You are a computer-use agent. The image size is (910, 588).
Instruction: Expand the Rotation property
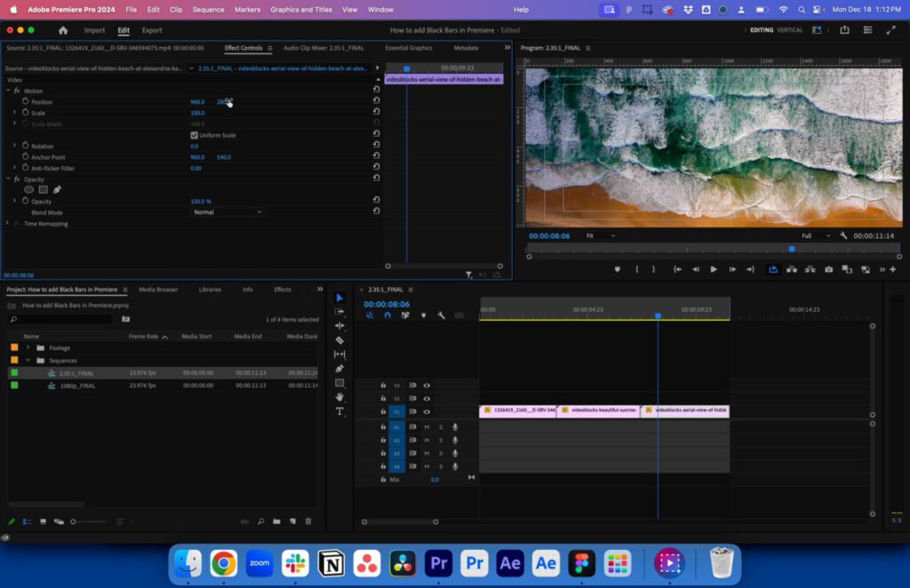pos(14,146)
